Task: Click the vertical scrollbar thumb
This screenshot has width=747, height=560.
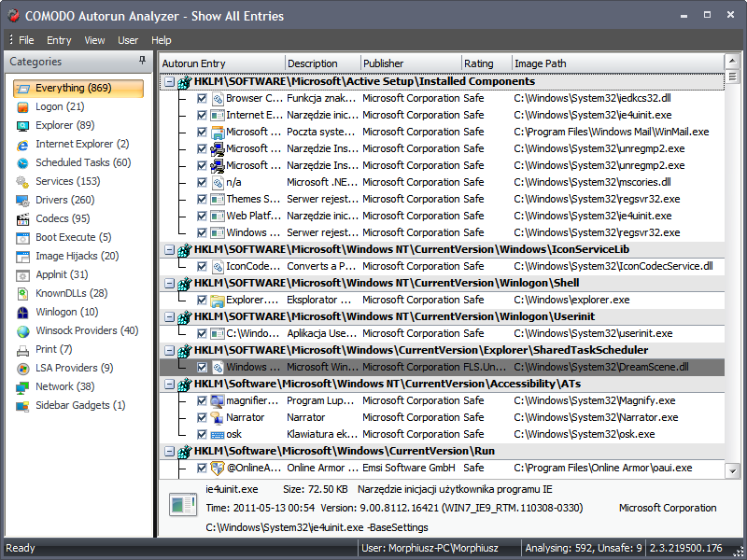Action: coord(732,77)
